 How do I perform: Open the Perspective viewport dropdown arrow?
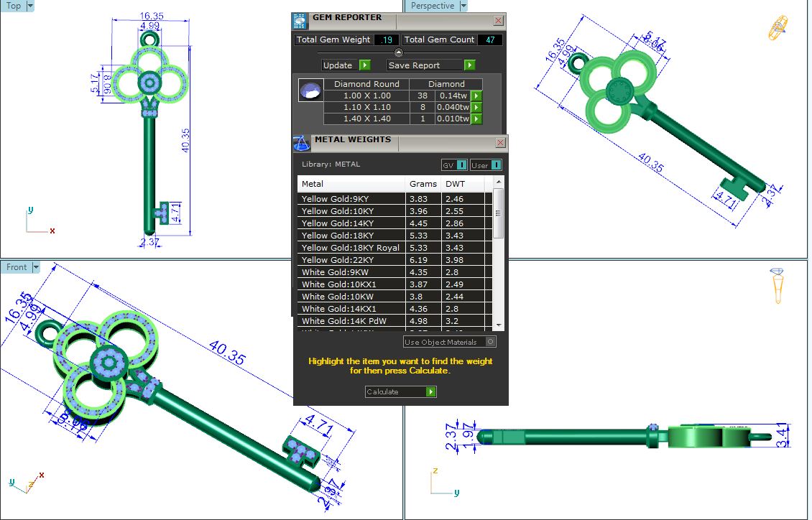click(463, 6)
